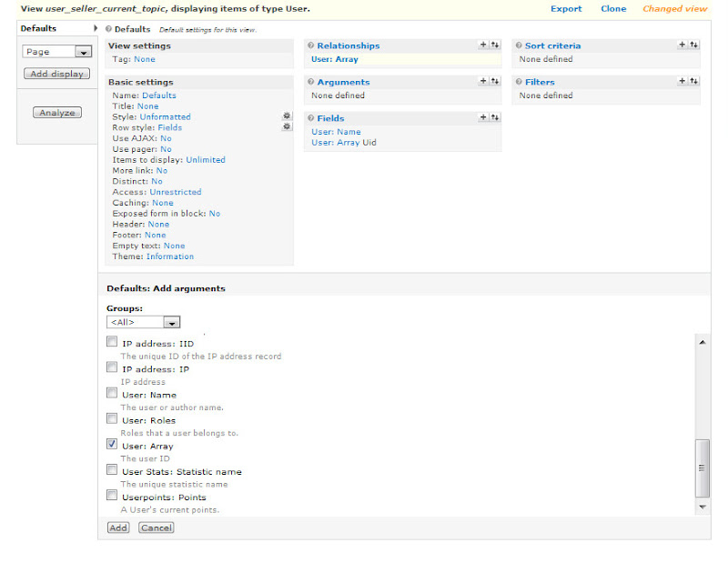Image resolution: width=728 pixels, height=563 pixels.
Task: Open the gear settings beside Style: Unformatted
Action: click(287, 116)
